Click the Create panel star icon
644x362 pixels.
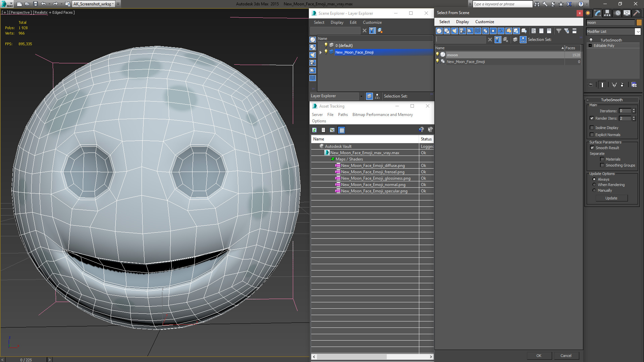(x=588, y=13)
